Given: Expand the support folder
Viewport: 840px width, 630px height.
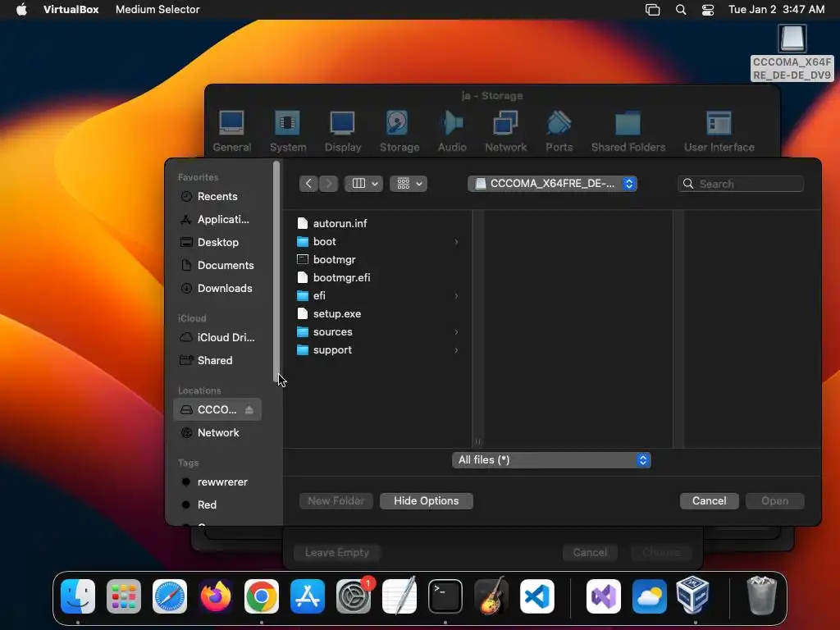Looking at the screenshot, I should tap(456, 350).
